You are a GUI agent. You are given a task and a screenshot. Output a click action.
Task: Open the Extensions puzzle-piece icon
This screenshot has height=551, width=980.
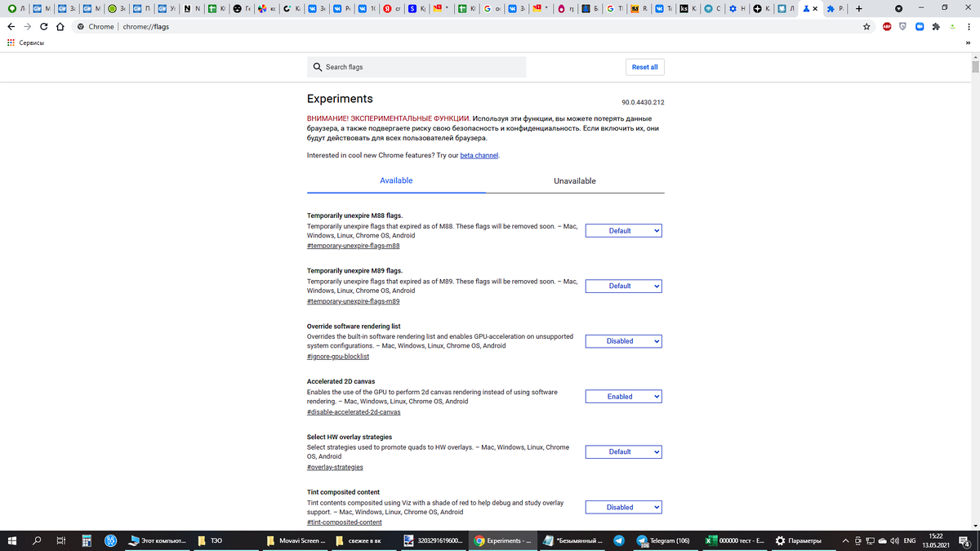coord(936,26)
